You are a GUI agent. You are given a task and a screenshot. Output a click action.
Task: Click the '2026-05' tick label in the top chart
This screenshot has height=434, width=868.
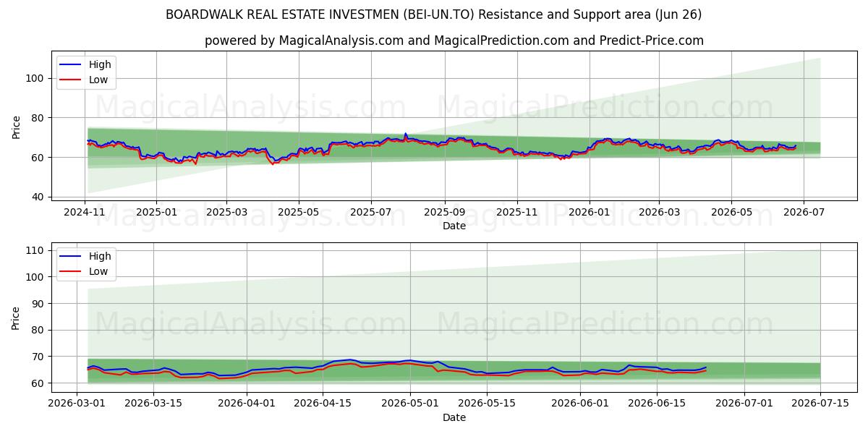click(x=731, y=212)
